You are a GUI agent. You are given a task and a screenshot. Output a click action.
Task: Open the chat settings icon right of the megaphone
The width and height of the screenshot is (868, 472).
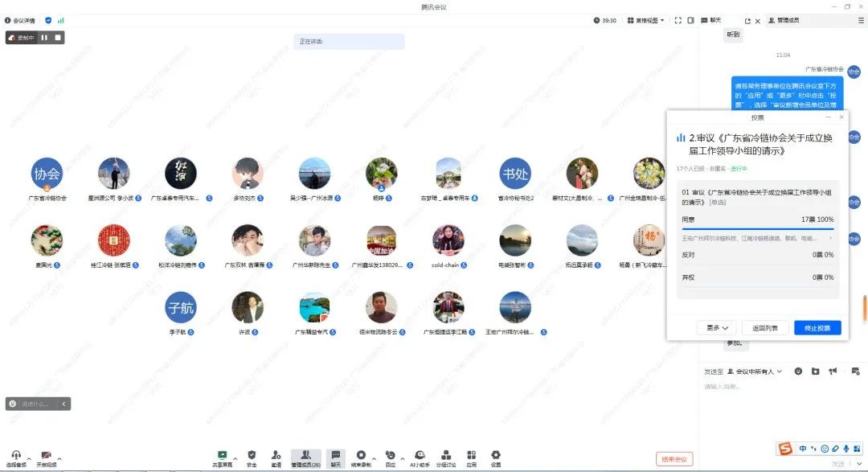coord(856,371)
